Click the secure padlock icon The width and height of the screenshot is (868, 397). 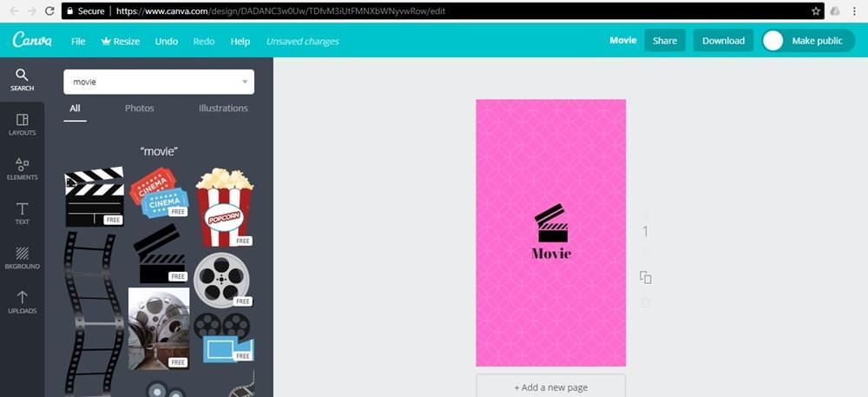pyautogui.click(x=69, y=11)
